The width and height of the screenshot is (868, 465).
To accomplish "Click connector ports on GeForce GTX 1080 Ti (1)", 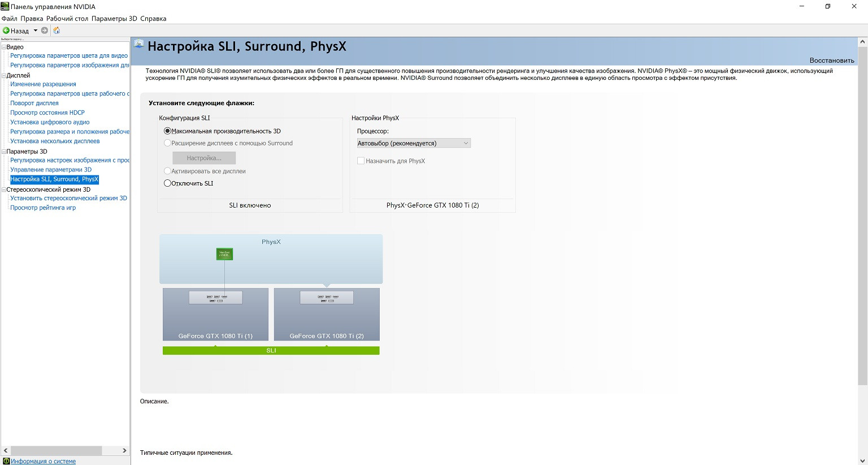I will click(x=216, y=298).
